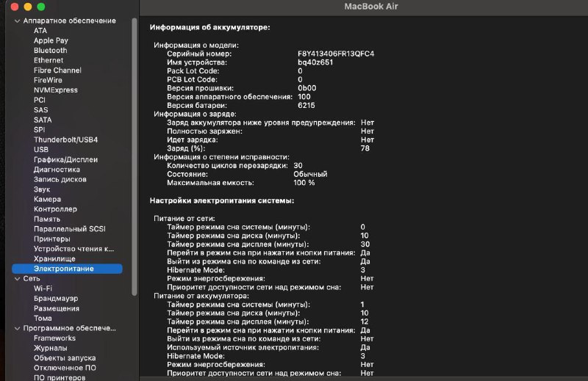Screen dimensions: 588x381
Task: Click the sidebar vertical scrollbar
Action: [135, 157]
